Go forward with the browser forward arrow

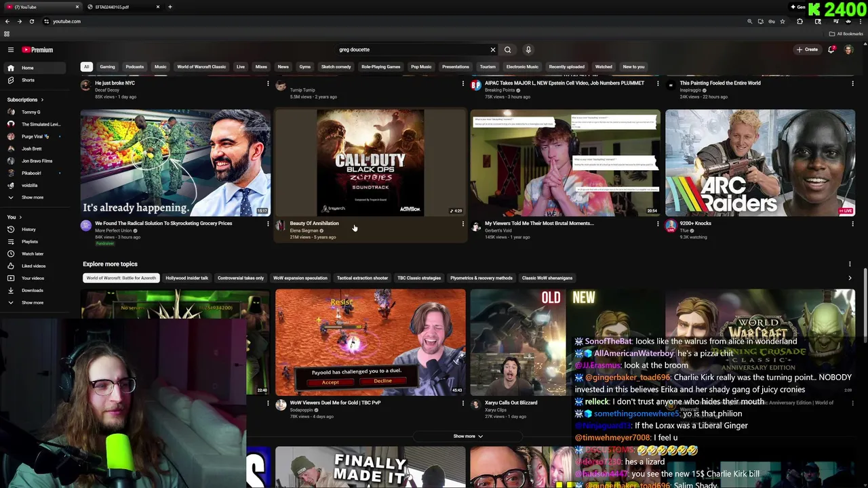pos(19,21)
